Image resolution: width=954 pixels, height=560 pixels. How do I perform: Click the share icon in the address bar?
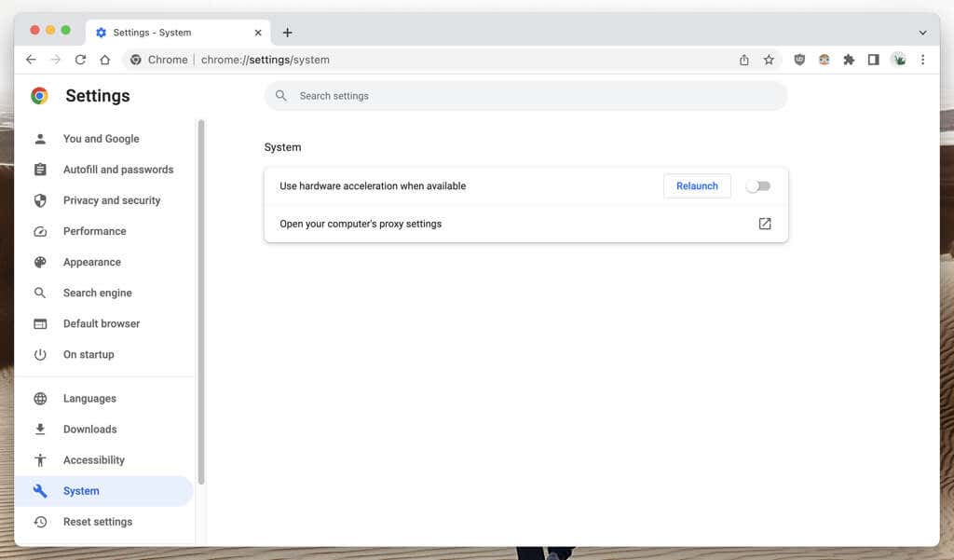point(743,59)
